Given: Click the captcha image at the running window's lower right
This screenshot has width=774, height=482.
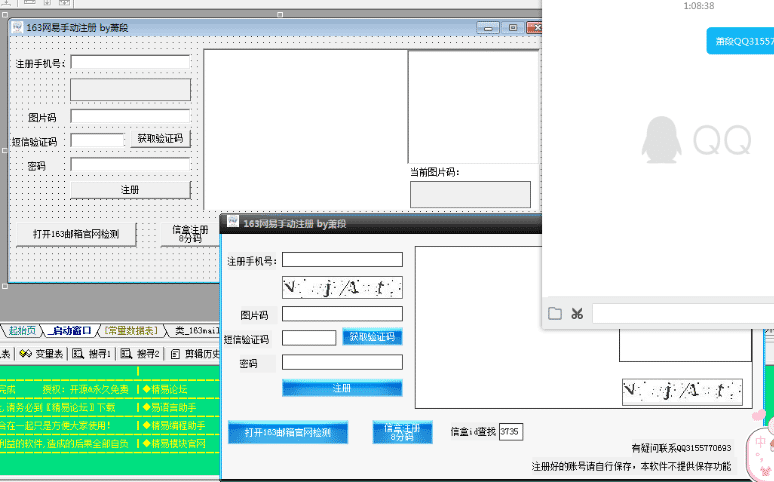Looking at the screenshot, I should coord(682,392).
